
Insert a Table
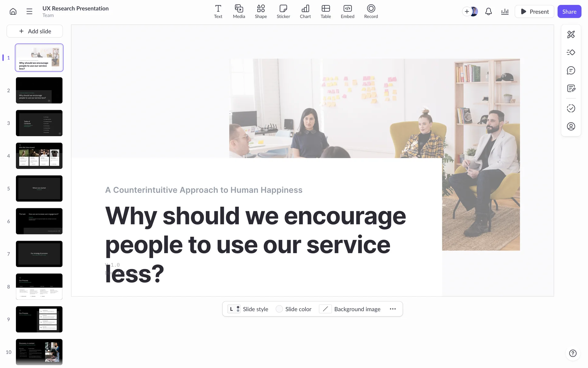[326, 12]
